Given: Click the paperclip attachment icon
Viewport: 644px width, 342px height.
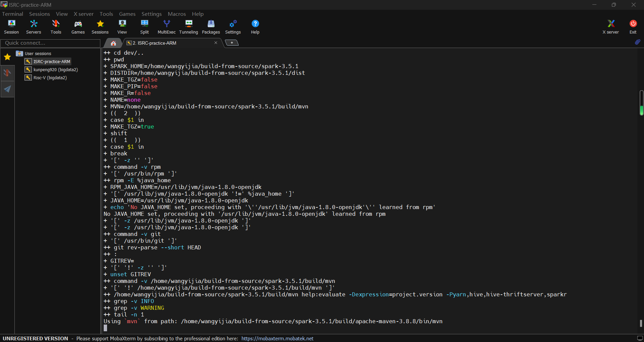Looking at the screenshot, I should 637,42.
